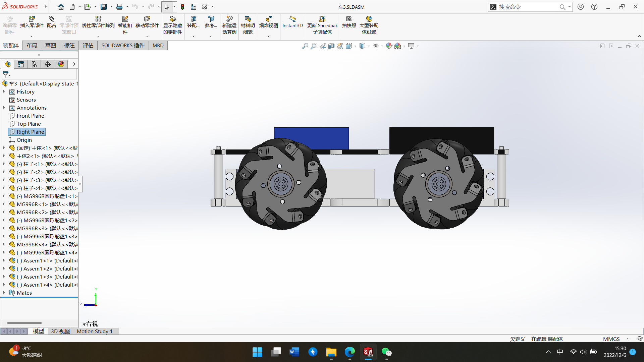Open Exploded View dropdown arrow
This screenshot has height=362, width=644.
coord(268,36)
